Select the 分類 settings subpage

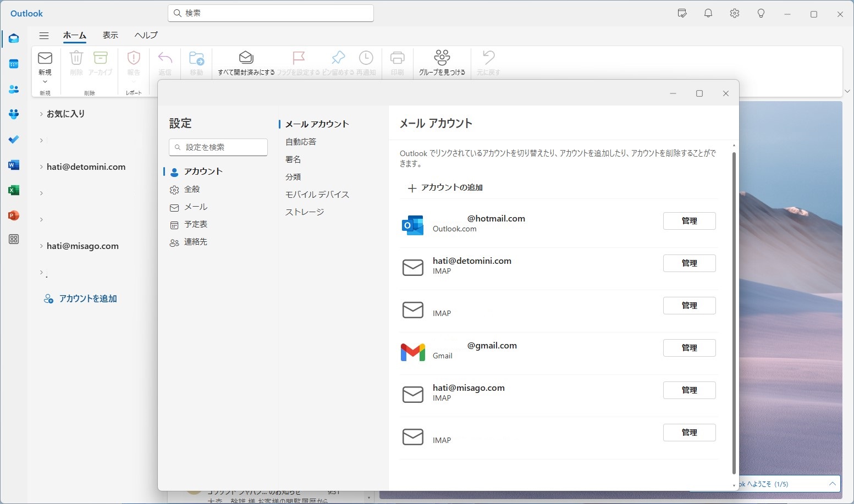coord(293,177)
